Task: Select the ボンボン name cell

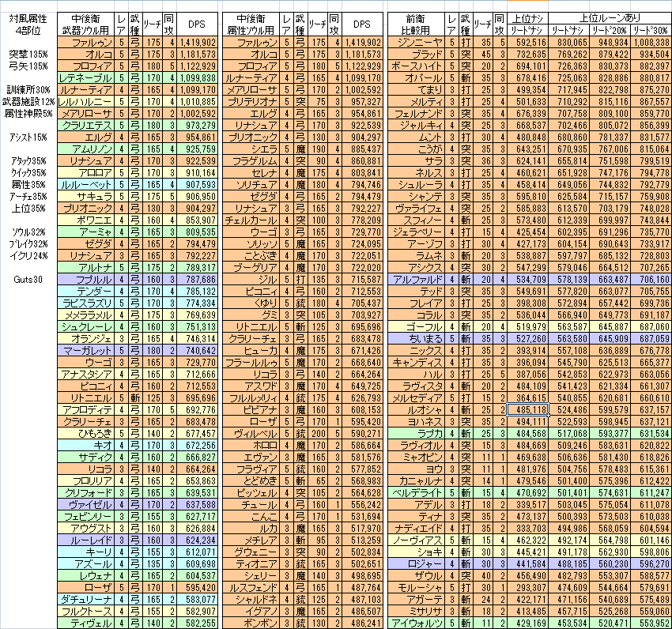Action: [251, 623]
